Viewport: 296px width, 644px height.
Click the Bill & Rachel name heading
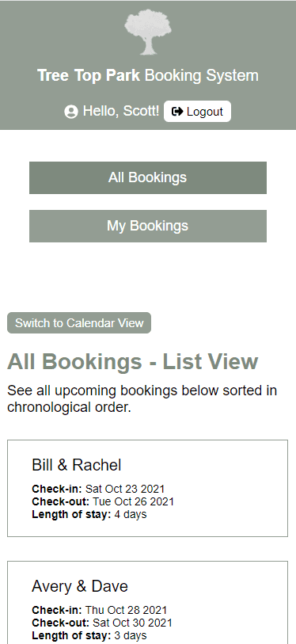[76, 465]
